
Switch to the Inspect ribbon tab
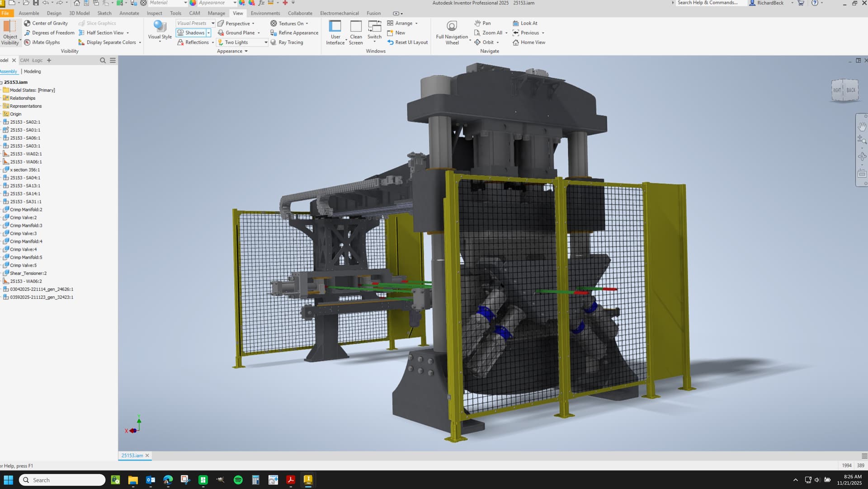pyautogui.click(x=154, y=13)
